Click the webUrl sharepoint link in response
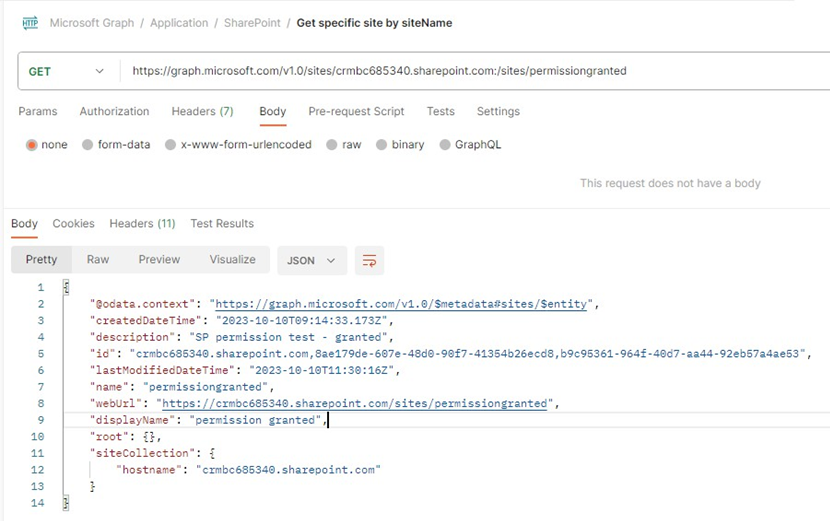This screenshot has height=521, width=830. (x=355, y=403)
